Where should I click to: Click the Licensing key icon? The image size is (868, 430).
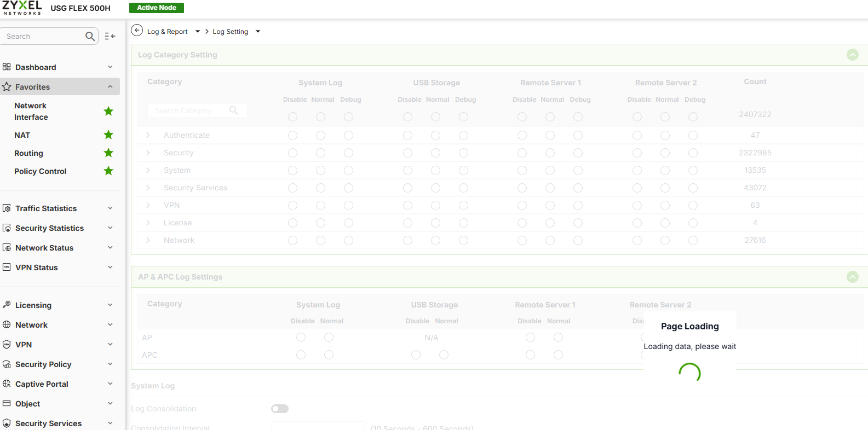click(7, 305)
